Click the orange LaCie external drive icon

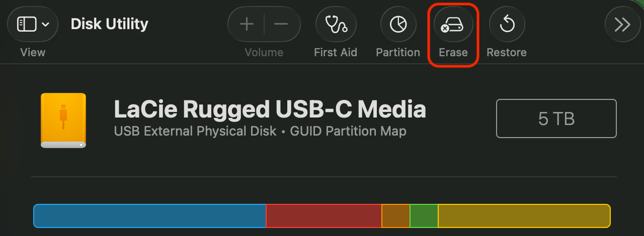(63, 121)
